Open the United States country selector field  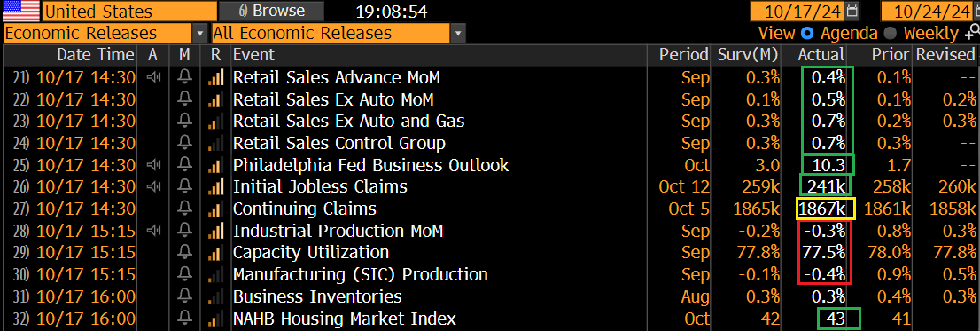click(x=128, y=11)
